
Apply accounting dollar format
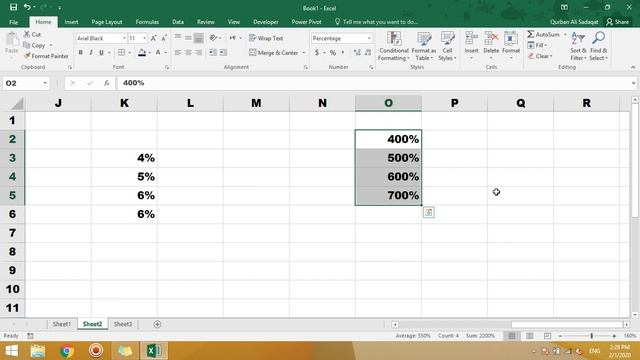click(317, 53)
